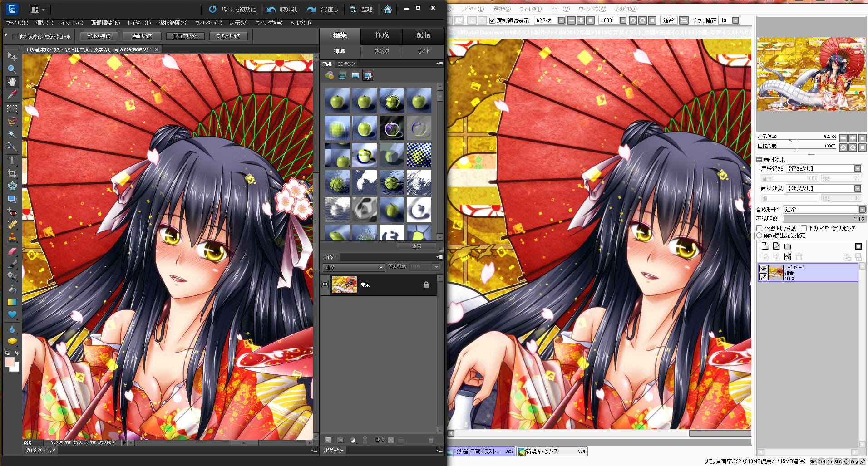Select the Clone Stamp tool
Image resolution: width=868 pixels, height=466 pixels.
click(12, 237)
